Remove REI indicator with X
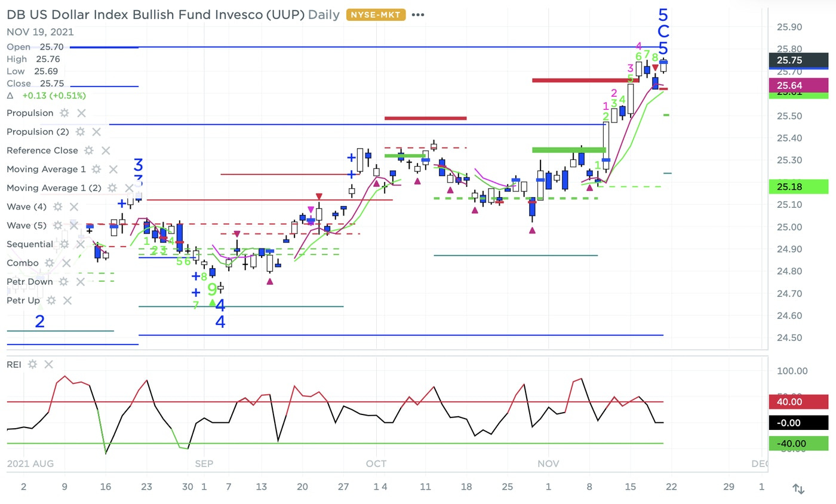The width and height of the screenshot is (836, 504). (x=49, y=364)
